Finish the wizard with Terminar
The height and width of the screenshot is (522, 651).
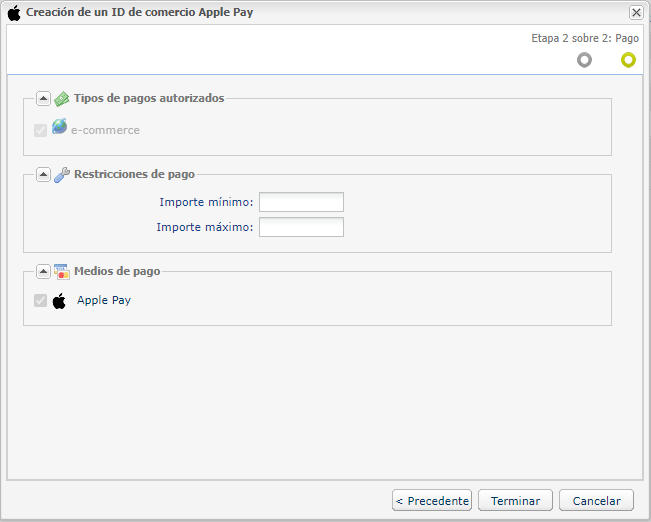tap(515, 500)
